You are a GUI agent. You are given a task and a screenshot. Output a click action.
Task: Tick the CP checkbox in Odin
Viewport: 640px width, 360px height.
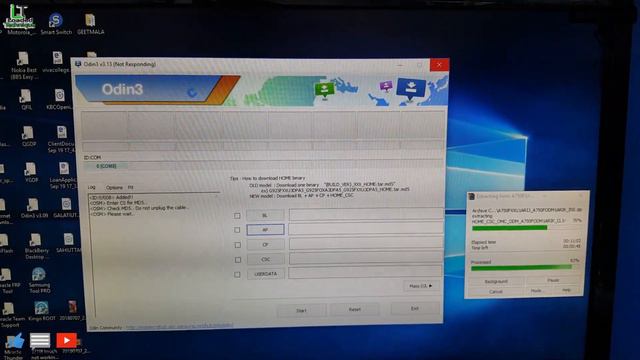pyautogui.click(x=237, y=245)
